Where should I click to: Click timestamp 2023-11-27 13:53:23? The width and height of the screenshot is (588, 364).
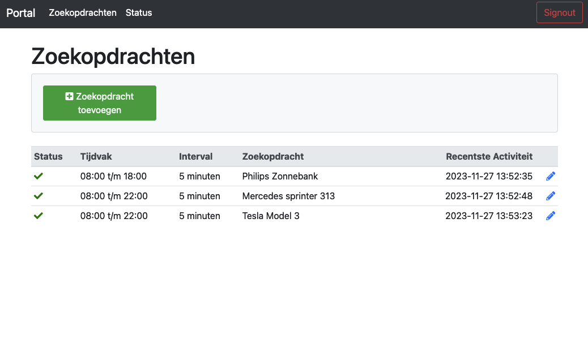488,216
